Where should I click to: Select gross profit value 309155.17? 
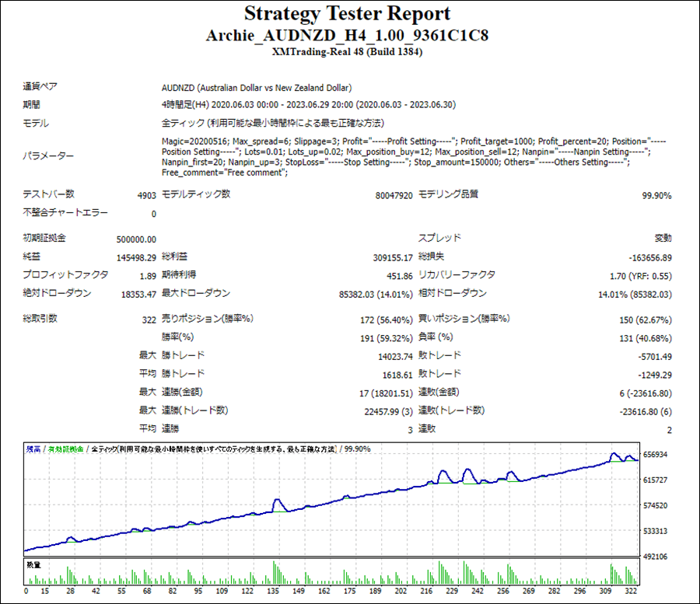[393, 258]
